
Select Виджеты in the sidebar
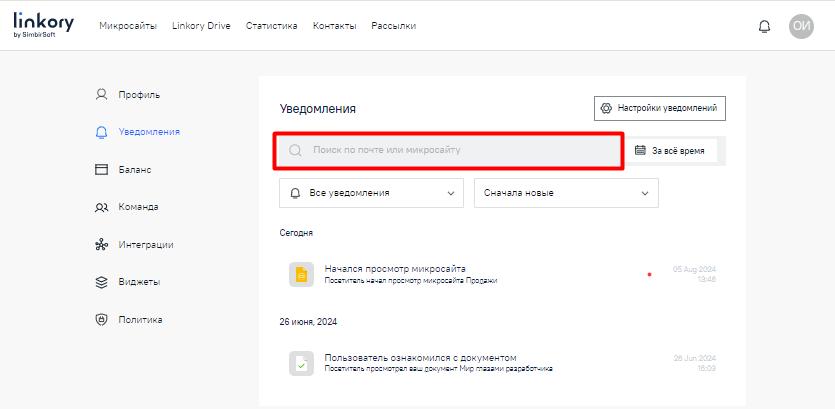point(139,282)
